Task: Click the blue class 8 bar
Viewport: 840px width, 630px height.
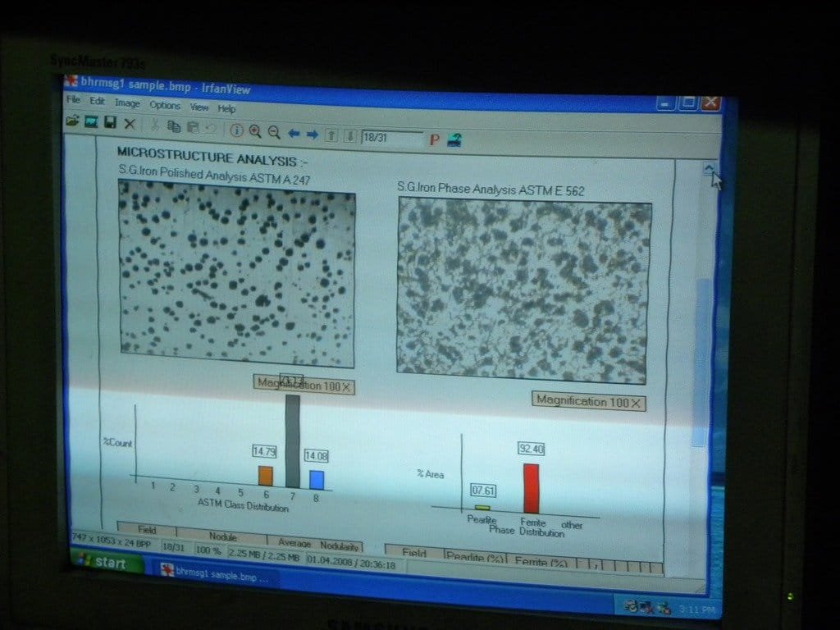Action: [317, 479]
